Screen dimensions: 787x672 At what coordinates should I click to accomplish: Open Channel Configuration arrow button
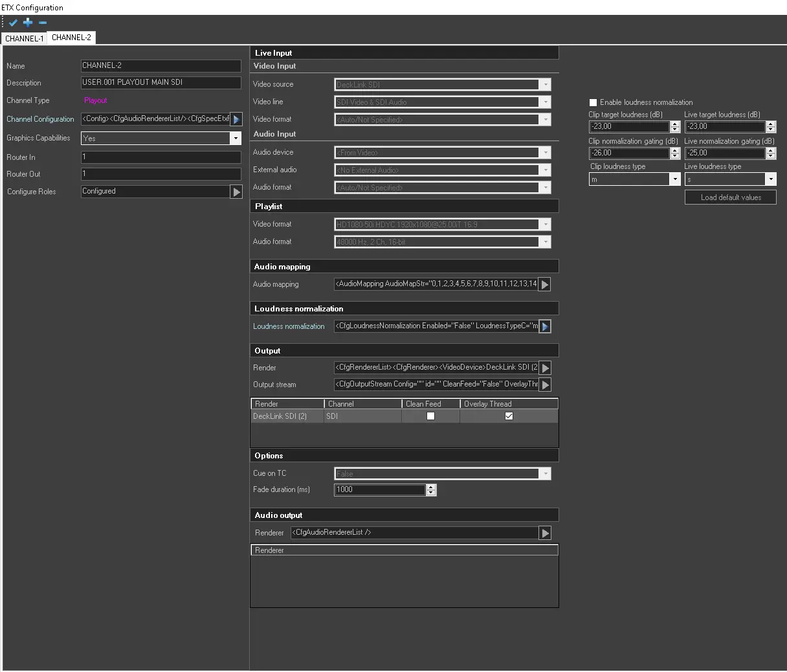236,119
